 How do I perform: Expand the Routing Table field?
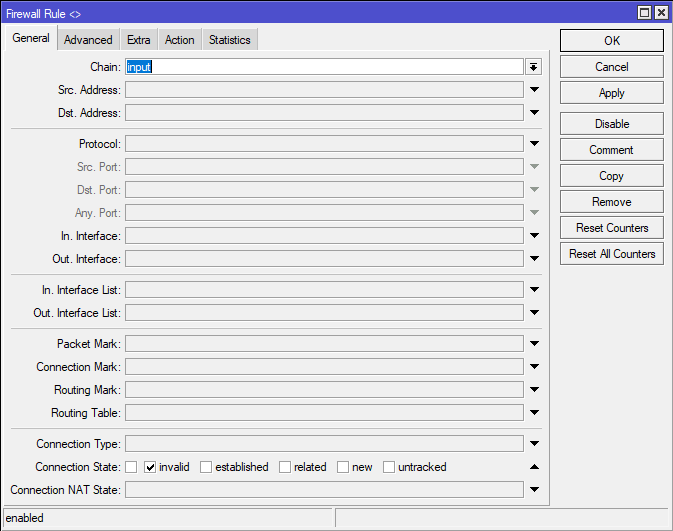(534, 413)
